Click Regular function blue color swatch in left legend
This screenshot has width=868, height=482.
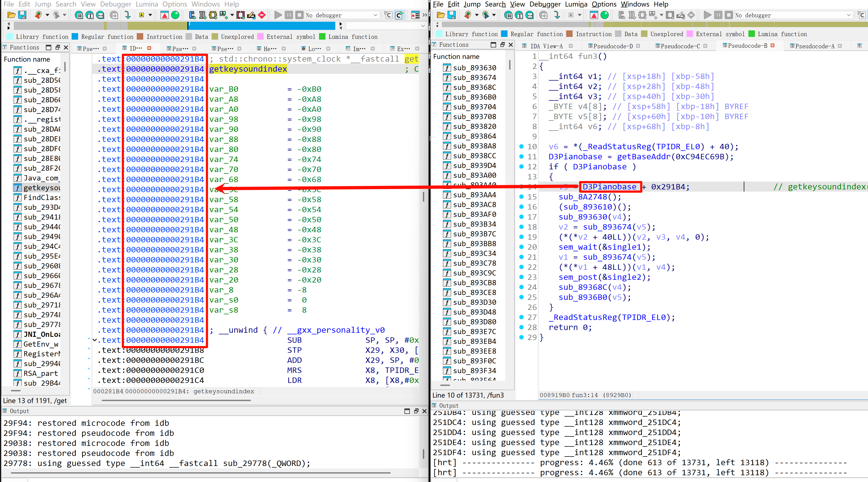click(75, 37)
